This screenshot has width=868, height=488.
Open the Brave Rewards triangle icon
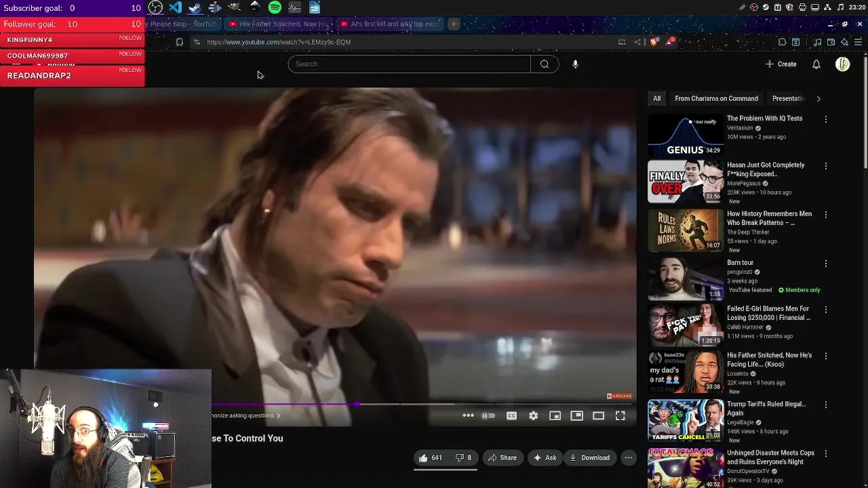point(669,42)
